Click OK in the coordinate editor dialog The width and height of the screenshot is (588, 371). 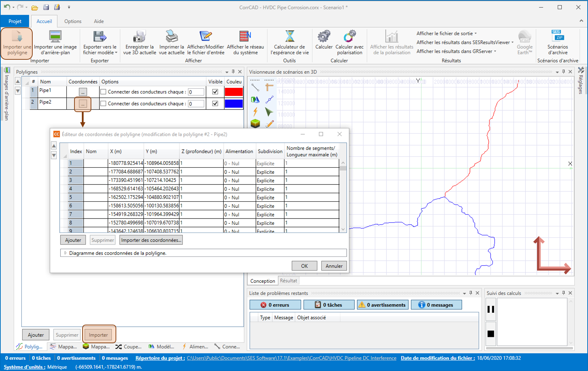click(x=304, y=266)
